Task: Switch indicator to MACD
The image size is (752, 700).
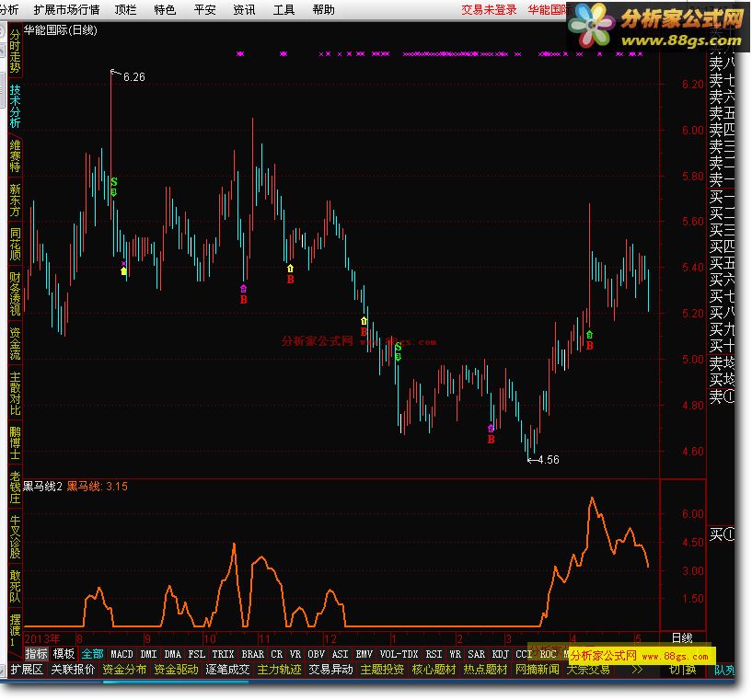Action: point(121,654)
